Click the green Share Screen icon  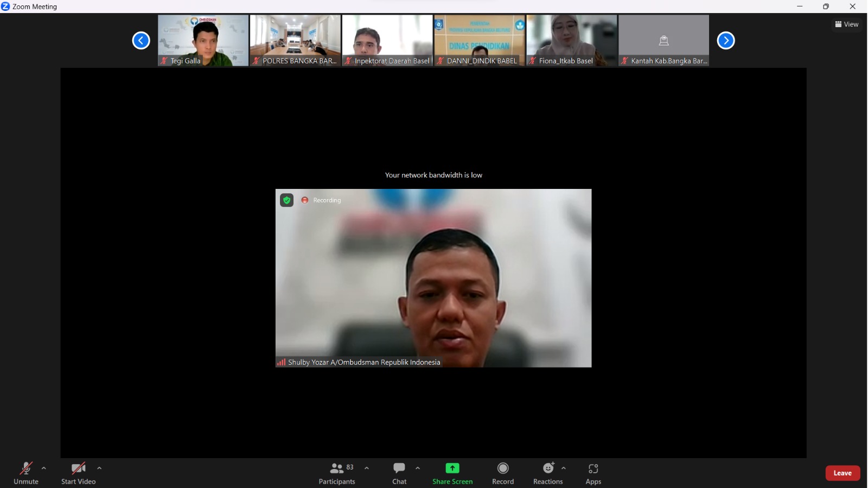452,468
